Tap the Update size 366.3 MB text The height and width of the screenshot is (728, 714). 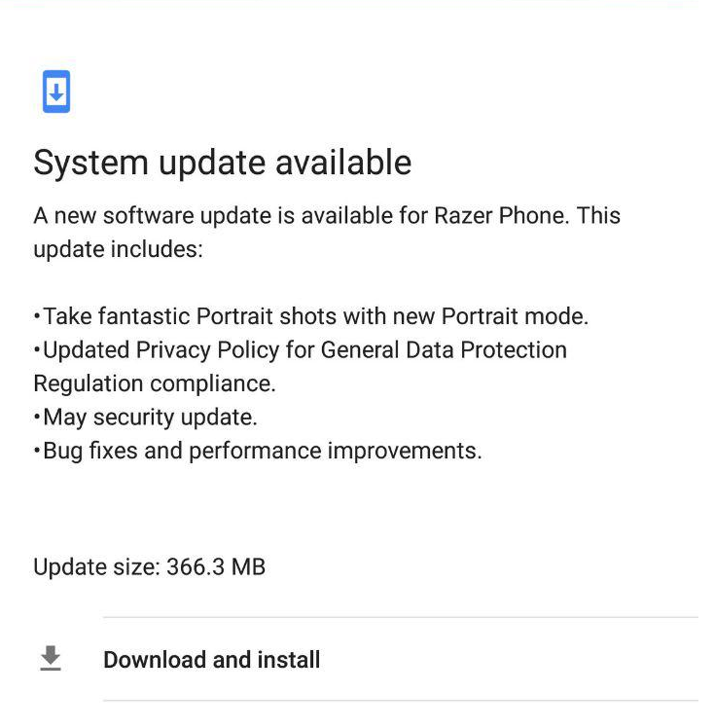150,566
